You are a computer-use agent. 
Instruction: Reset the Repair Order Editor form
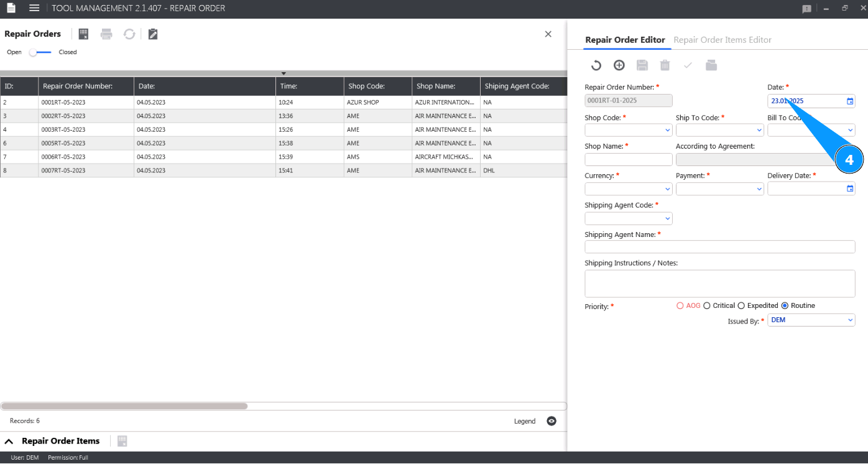pos(596,65)
